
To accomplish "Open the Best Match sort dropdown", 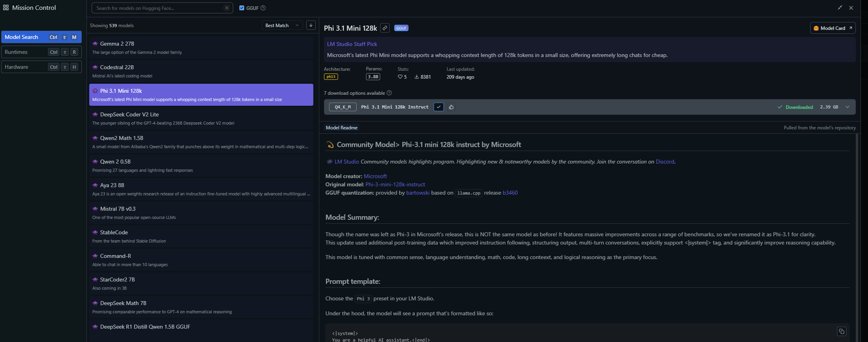I will 282,25.
